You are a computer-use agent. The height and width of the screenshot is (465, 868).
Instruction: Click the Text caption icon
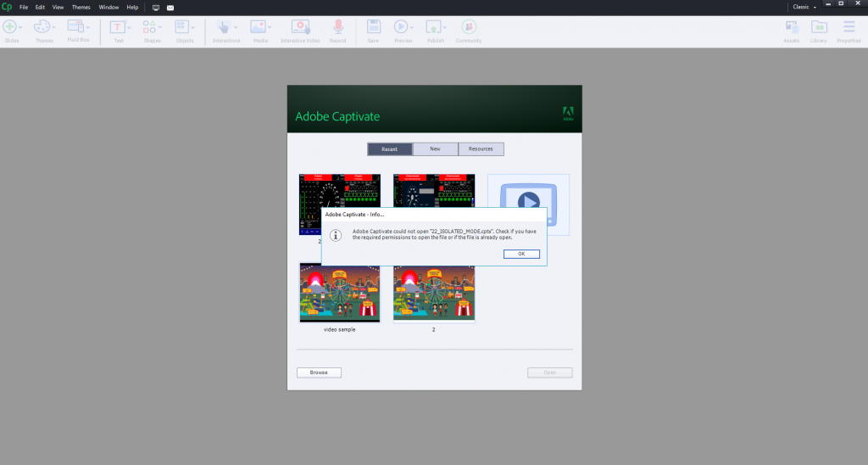pyautogui.click(x=119, y=28)
